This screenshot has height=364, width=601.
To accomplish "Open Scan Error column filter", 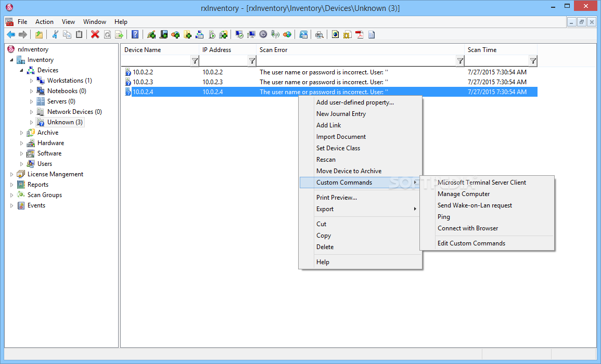I will tap(460, 61).
